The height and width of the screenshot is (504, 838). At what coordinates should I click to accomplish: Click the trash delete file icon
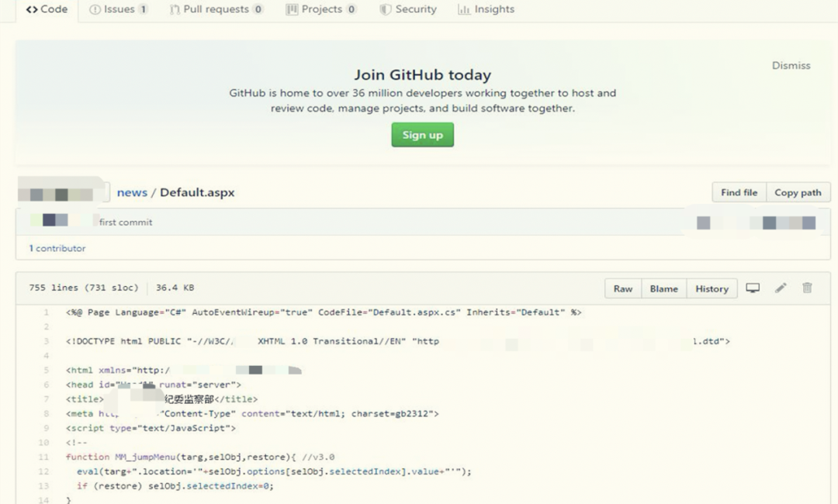pos(807,288)
